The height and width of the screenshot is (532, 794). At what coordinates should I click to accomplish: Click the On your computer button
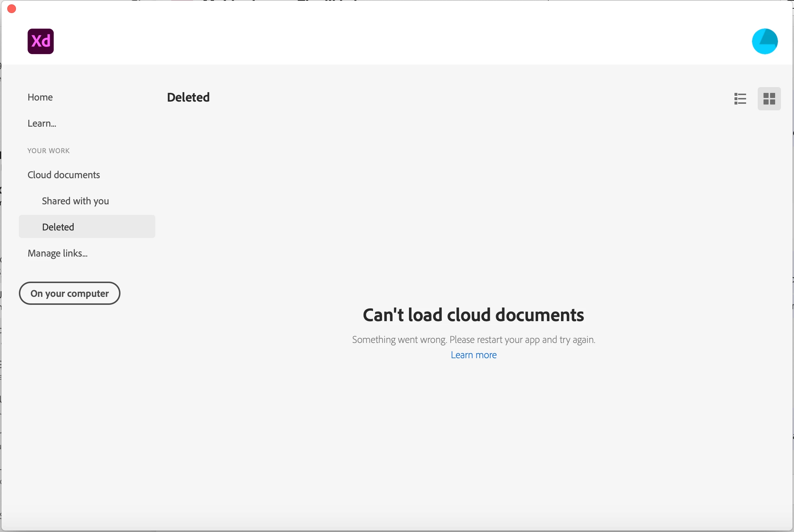click(x=69, y=293)
